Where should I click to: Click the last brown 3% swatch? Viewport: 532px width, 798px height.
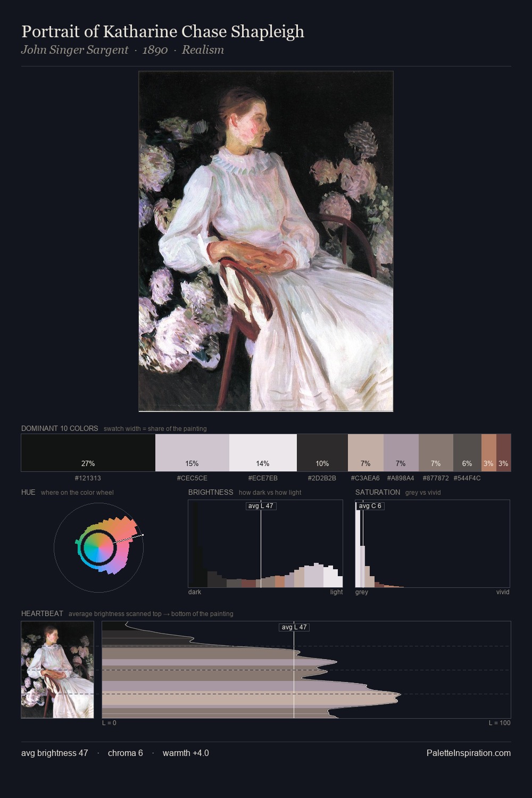503,453
